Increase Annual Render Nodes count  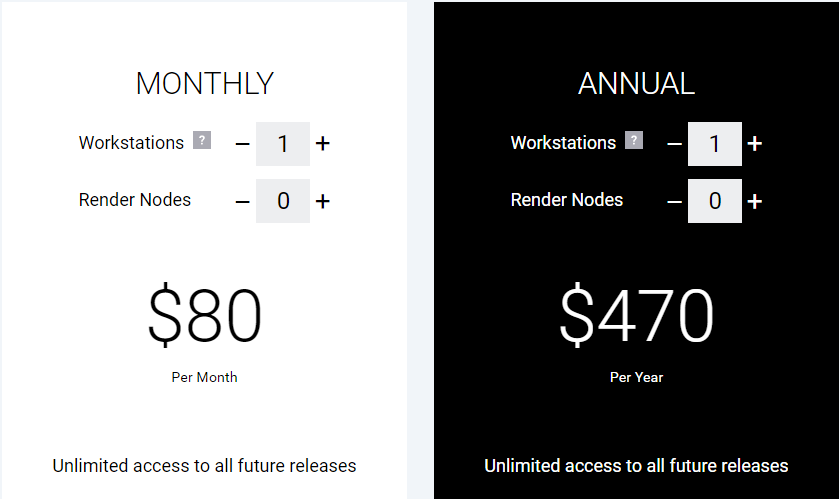pos(754,202)
